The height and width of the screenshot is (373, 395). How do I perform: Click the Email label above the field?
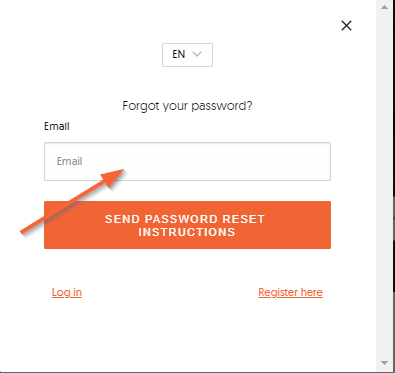[x=57, y=126]
